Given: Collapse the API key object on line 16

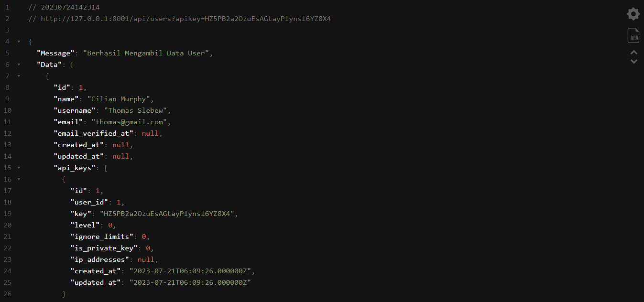Looking at the screenshot, I should click(x=19, y=179).
